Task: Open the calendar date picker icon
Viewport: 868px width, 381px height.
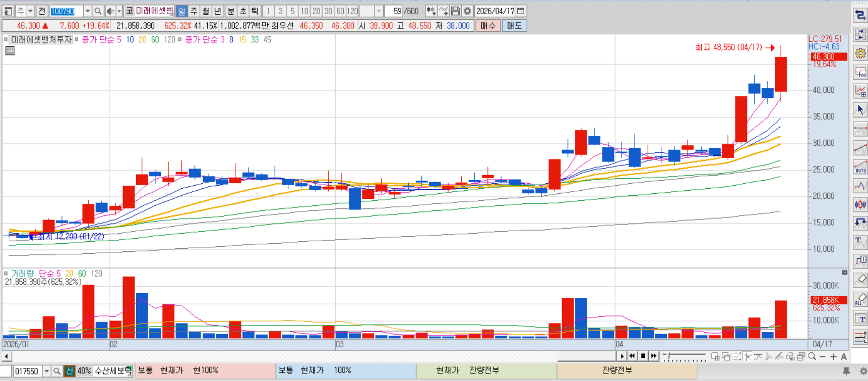Action: tap(521, 11)
